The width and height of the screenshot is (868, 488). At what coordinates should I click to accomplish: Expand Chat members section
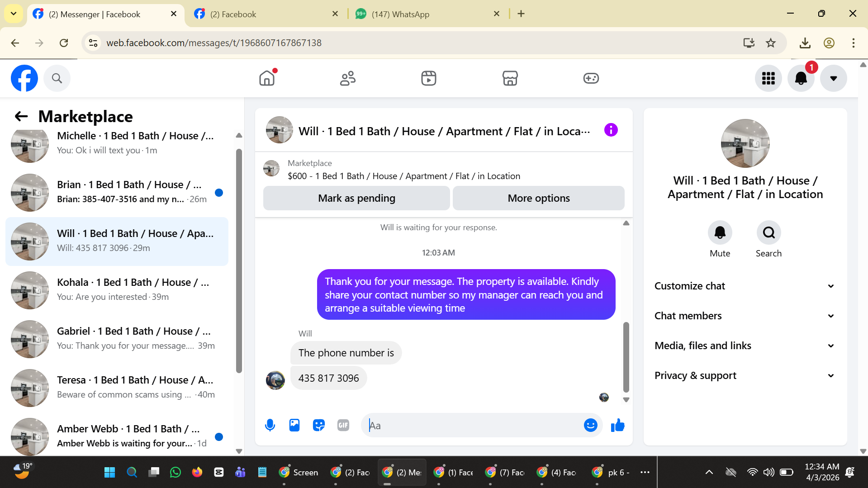[x=745, y=316]
